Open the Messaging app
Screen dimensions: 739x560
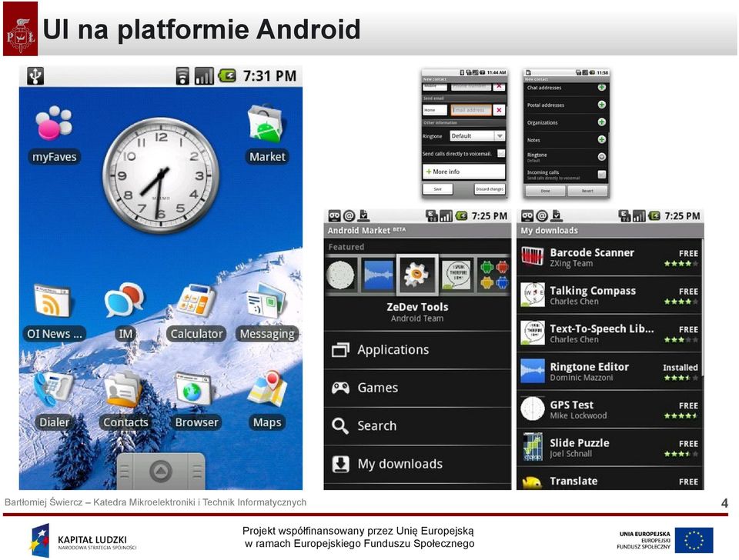click(267, 312)
